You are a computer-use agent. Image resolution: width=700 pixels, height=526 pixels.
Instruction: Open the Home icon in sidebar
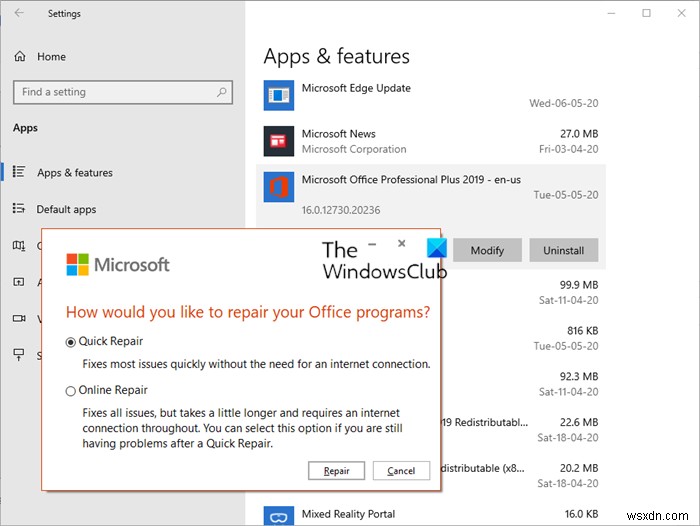click(x=20, y=56)
